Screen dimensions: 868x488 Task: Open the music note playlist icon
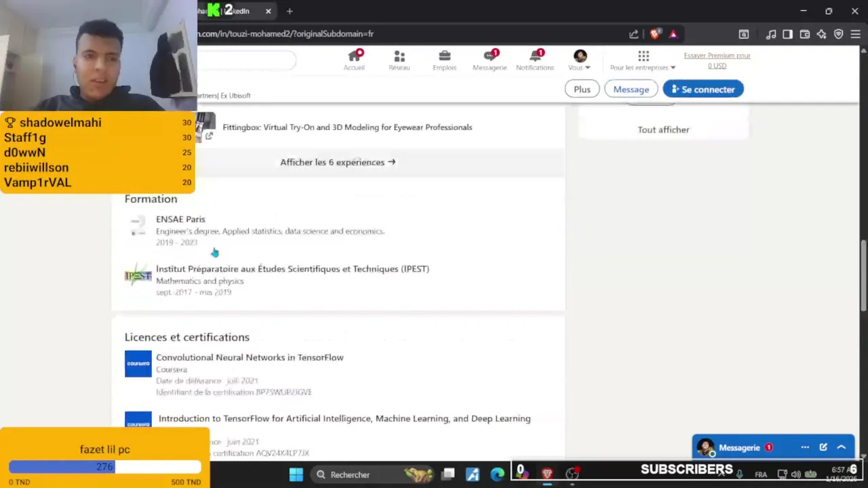[x=771, y=34]
